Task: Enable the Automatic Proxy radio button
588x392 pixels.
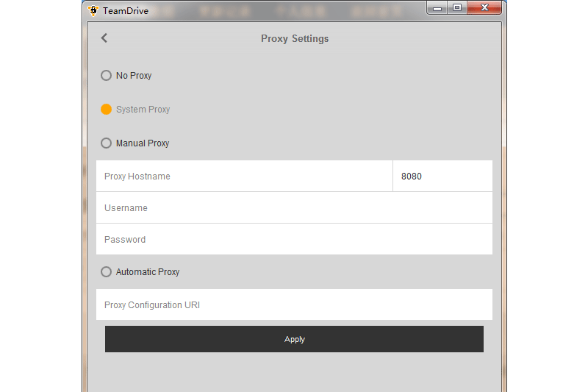Action: coord(106,271)
